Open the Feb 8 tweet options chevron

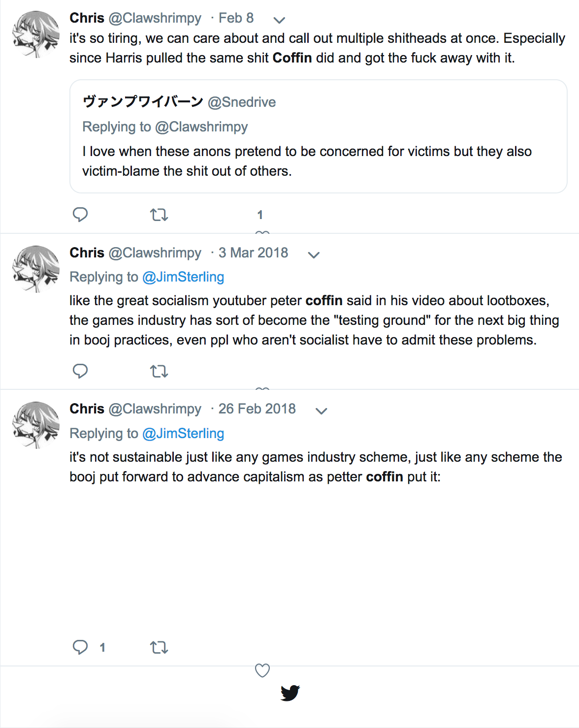coord(279,20)
